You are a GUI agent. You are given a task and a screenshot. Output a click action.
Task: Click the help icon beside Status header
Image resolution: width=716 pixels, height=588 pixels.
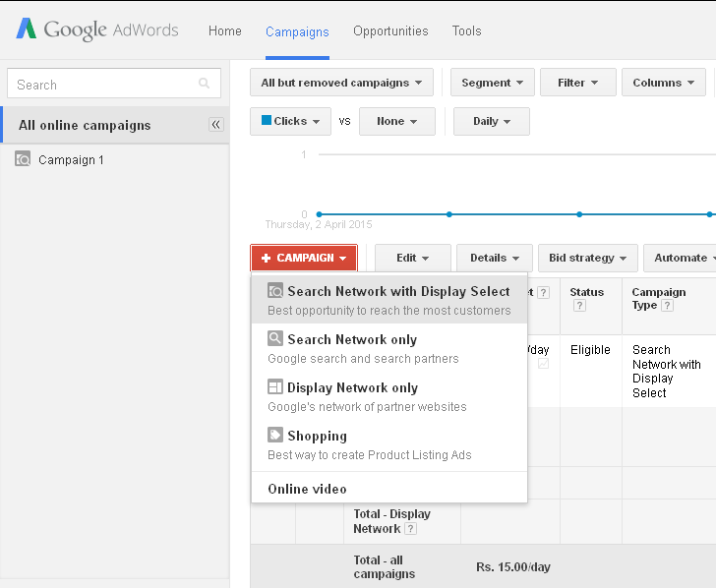tap(580, 306)
